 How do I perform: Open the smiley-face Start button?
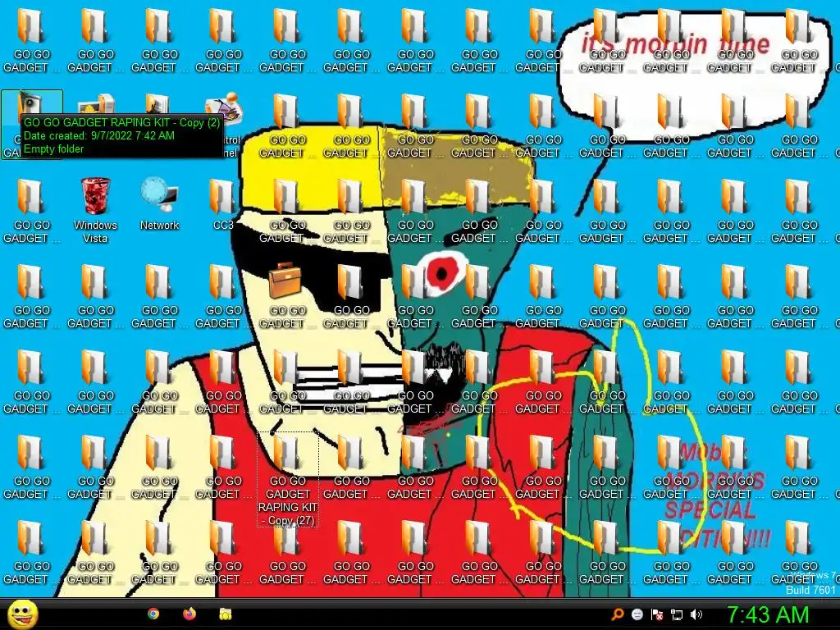click(22, 614)
